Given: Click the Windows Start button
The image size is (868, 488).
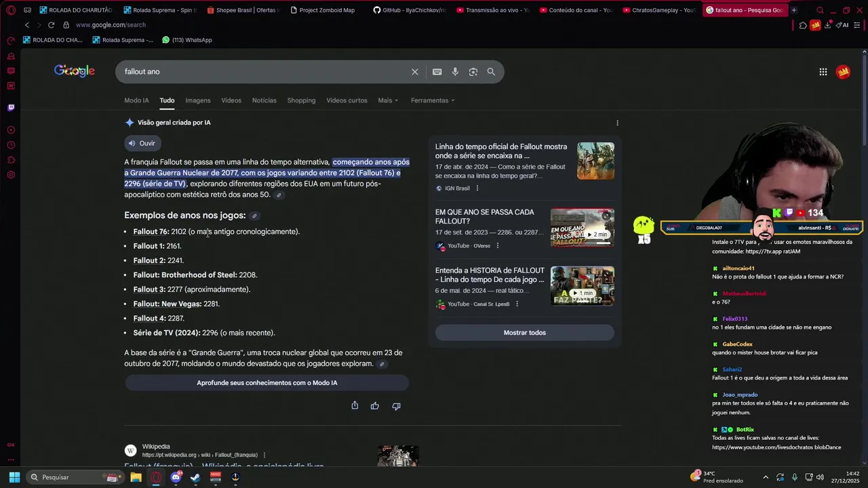Looking at the screenshot, I should click(x=14, y=477).
